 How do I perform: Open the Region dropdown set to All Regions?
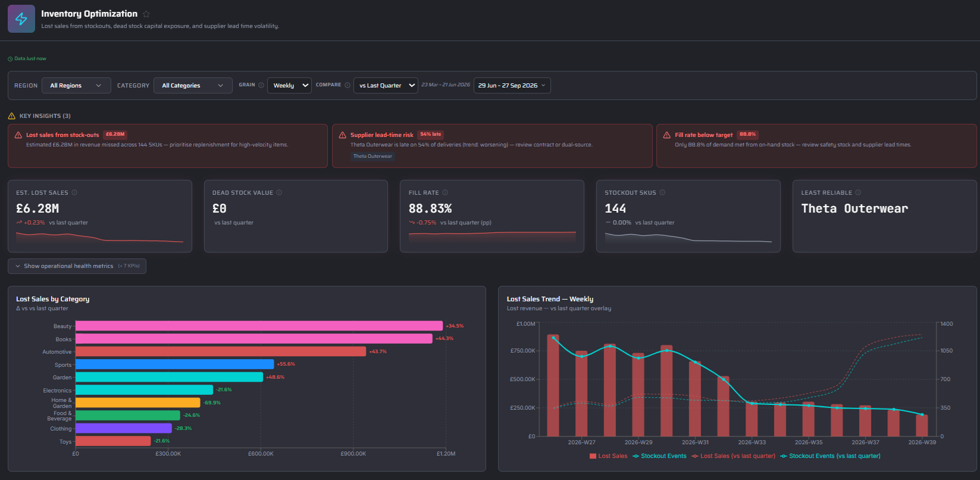tap(76, 86)
